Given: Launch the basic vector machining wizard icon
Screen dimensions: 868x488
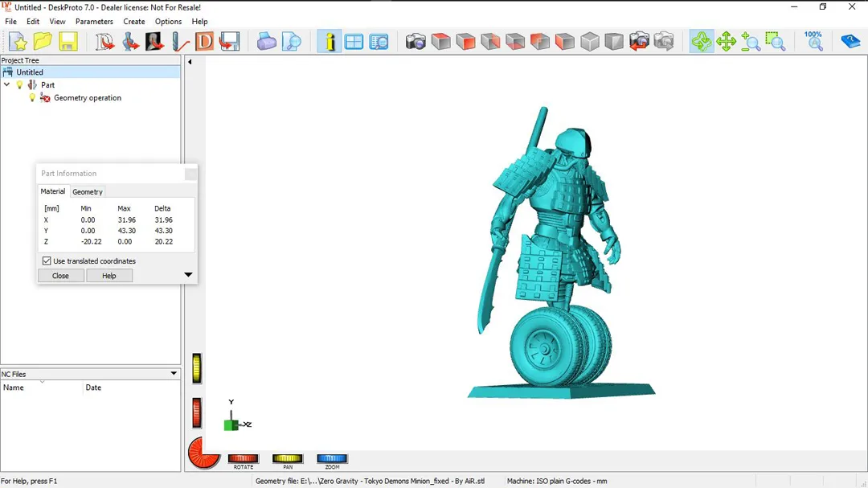Looking at the screenshot, I should 104,42.
